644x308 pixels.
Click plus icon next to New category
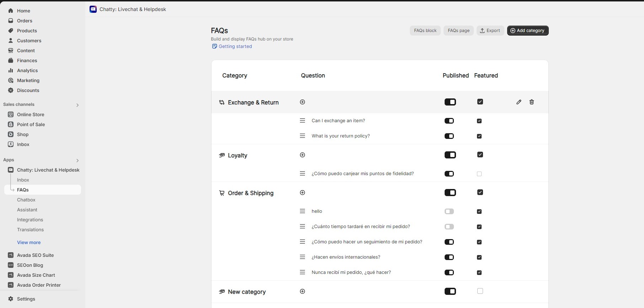[x=302, y=291]
